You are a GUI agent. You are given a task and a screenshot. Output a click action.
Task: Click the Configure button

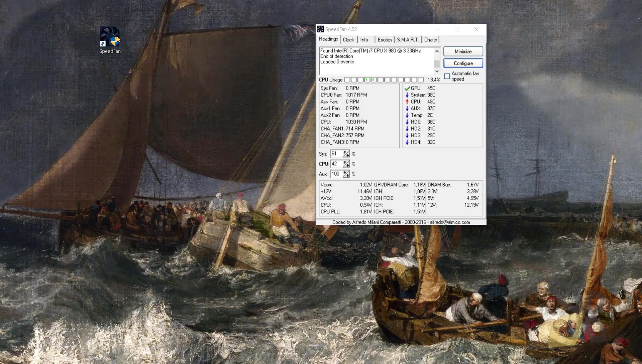pyautogui.click(x=463, y=63)
